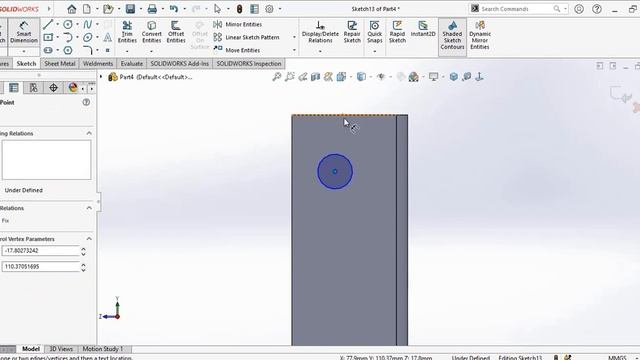Click Linear Sketch Pattern
The height and width of the screenshot is (360, 640).
pyautogui.click(x=247, y=38)
